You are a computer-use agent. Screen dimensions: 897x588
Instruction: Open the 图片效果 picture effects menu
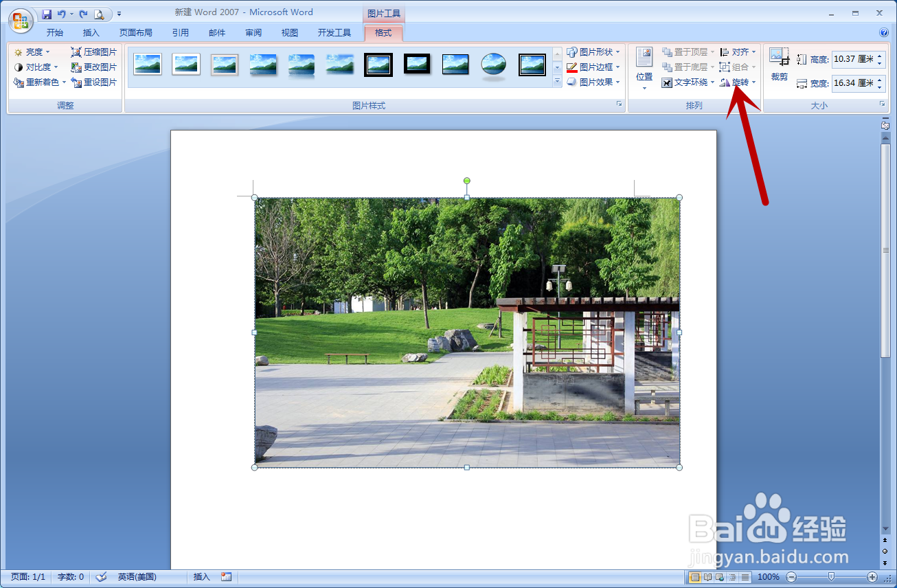[x=593, y=82]
